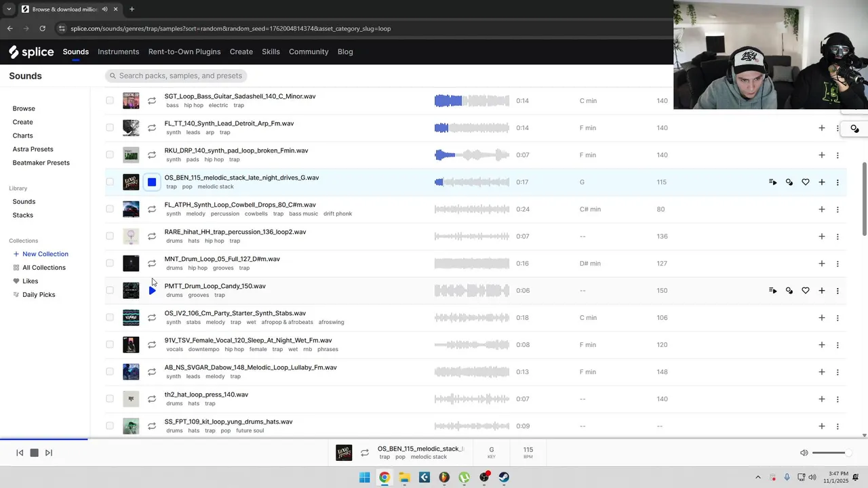Like the PMTT_Drum_Loop_Candy_150 sample
868x488 pixels.
point(805,290)
